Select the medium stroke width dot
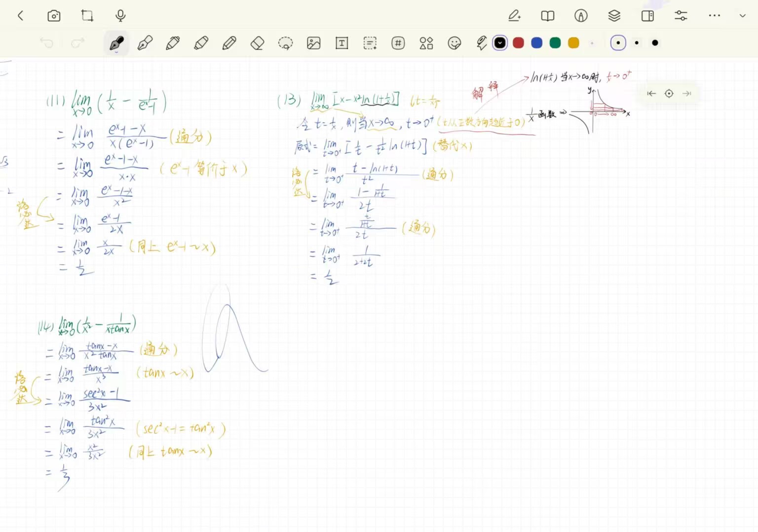The image size is (758, 532). [637, 43]
